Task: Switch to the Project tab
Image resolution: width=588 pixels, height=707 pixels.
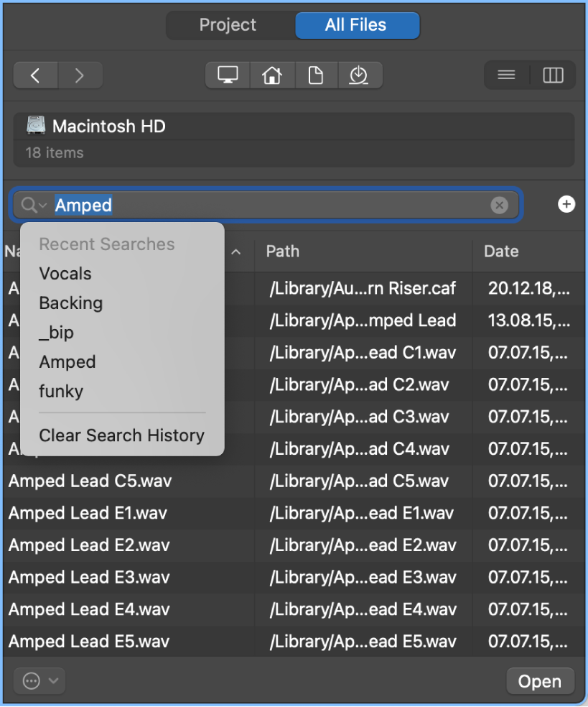Action: (228, 25)
